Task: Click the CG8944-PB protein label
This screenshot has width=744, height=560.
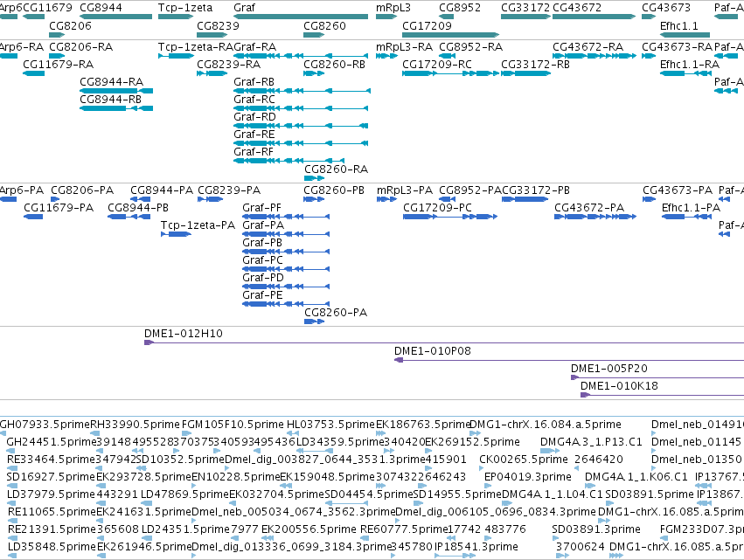Action: 137,208
